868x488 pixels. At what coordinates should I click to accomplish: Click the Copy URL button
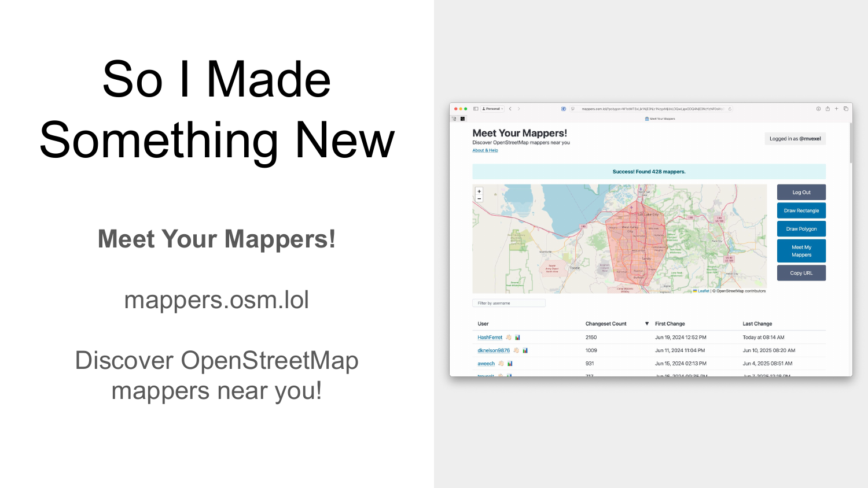click(801, 273)
